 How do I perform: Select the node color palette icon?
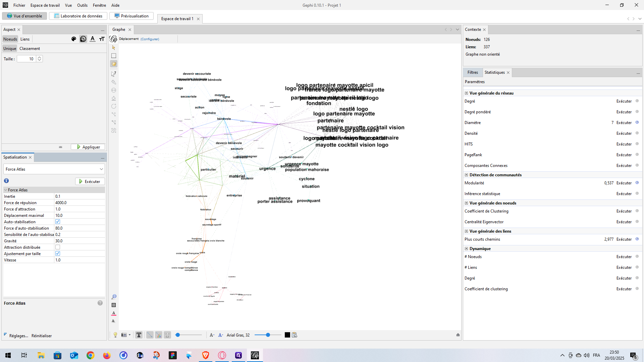(74, 39)
